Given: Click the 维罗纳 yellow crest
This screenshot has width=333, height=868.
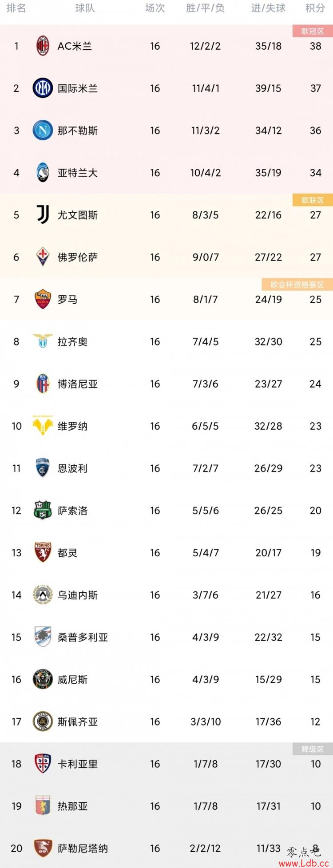Looking at the screenshot, I should [43, 425].
